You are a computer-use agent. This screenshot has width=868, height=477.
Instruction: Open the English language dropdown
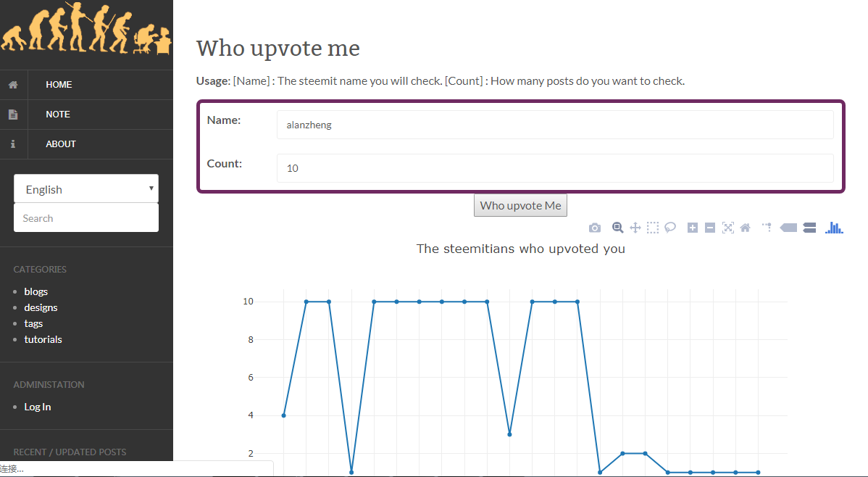point(85,188)
